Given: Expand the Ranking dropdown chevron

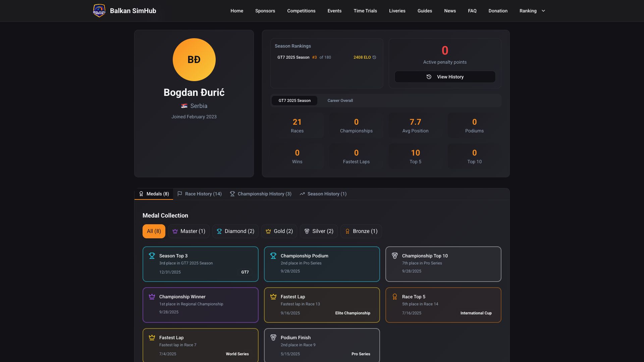Looking at the screenshot, I should tap(543, 11).
